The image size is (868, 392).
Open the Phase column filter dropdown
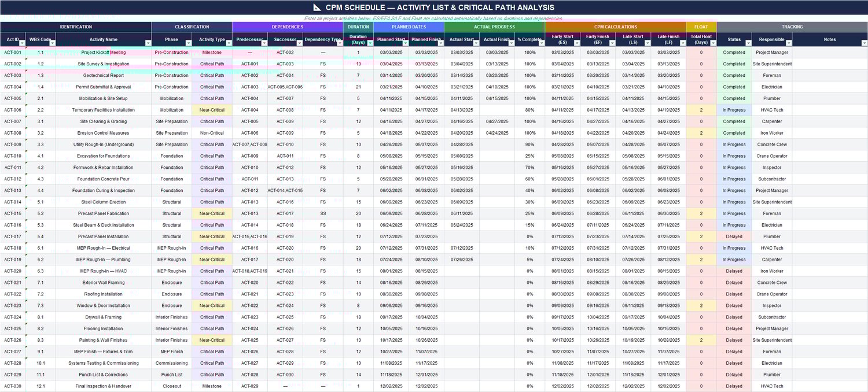(188, 43)
